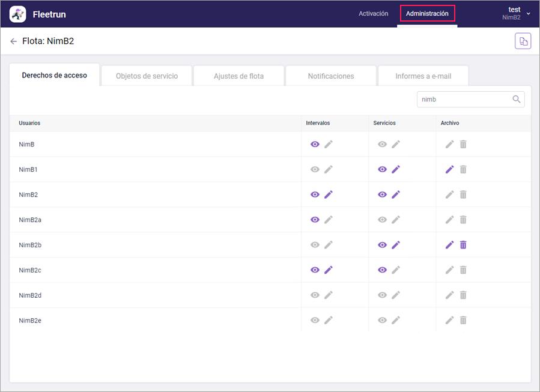This screenshot has width=540, height=392.
Task: Click Intervalos pencil icon for NimB2c
Action: pos(328,270)
